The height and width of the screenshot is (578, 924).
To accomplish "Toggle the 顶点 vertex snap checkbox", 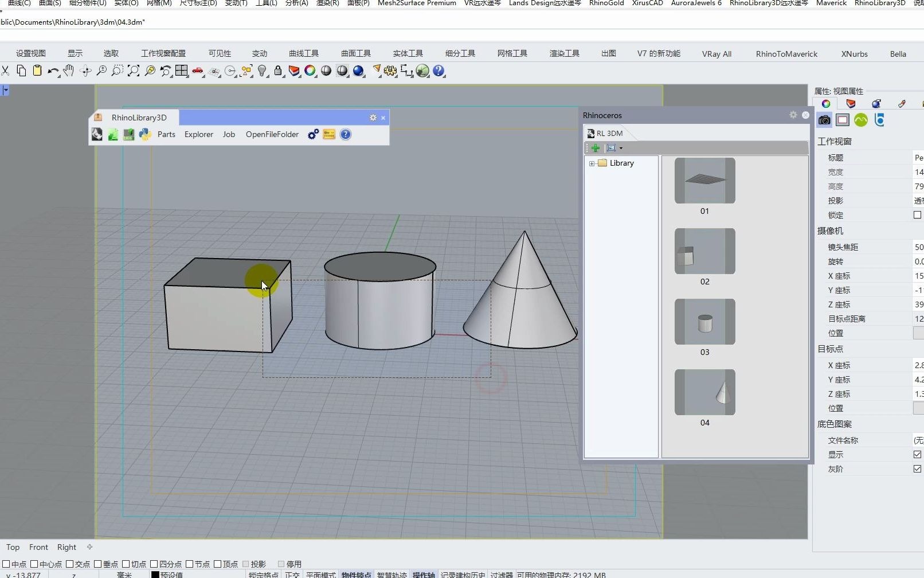I will (x=218, y=564).
